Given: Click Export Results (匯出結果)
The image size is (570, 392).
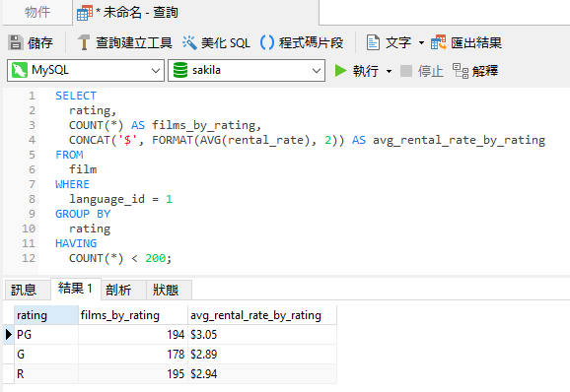Looking at the screenshot, I should pos(466,42).
